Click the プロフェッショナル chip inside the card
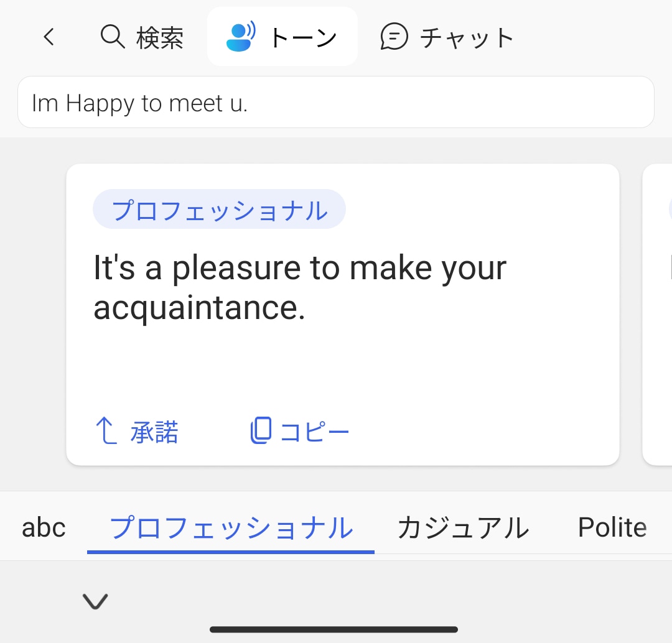The width and height of the screenshot is (672, 643). [x=219, y=210]
